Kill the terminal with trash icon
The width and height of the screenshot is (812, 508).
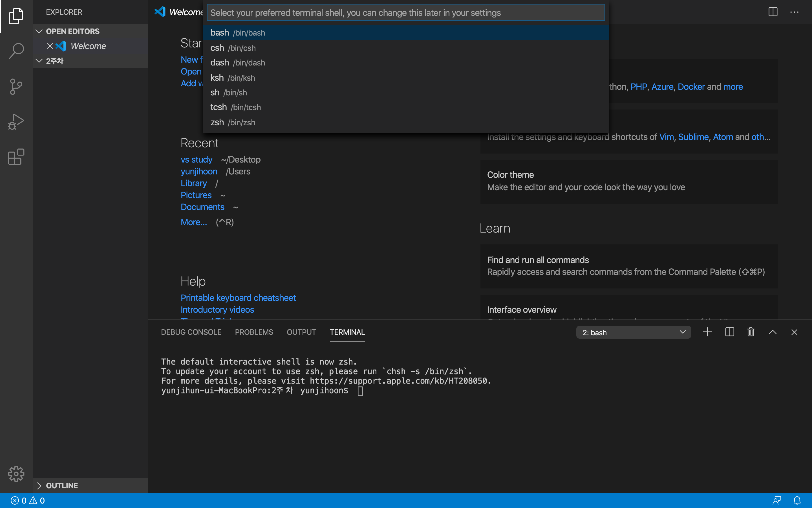(751, 332)
